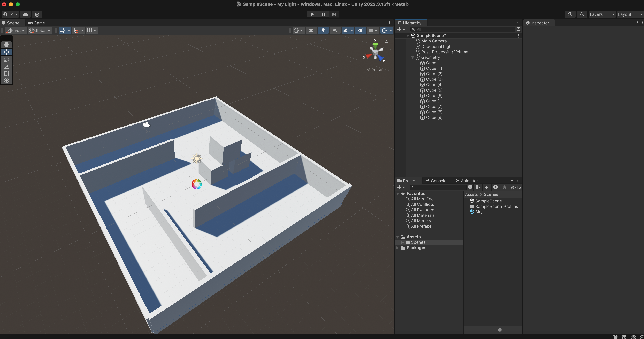Toggle scene lighting bulb button
This screenshot has height=339, width=644.
[323, 30]
